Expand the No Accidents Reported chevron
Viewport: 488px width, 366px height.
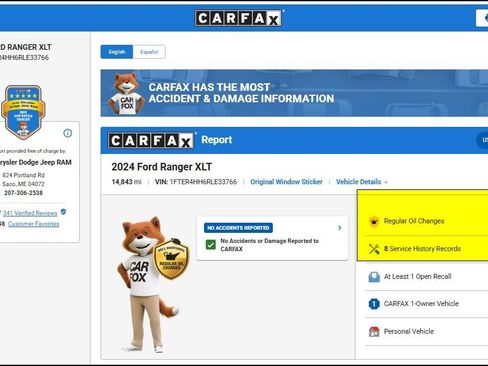coord(339,228)
